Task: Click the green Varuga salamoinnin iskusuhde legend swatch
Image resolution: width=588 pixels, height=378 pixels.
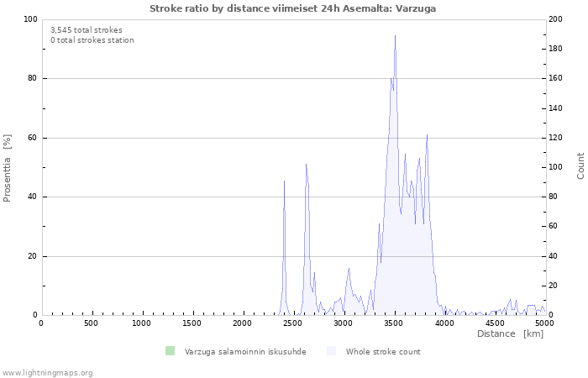Action: [171, 351]
